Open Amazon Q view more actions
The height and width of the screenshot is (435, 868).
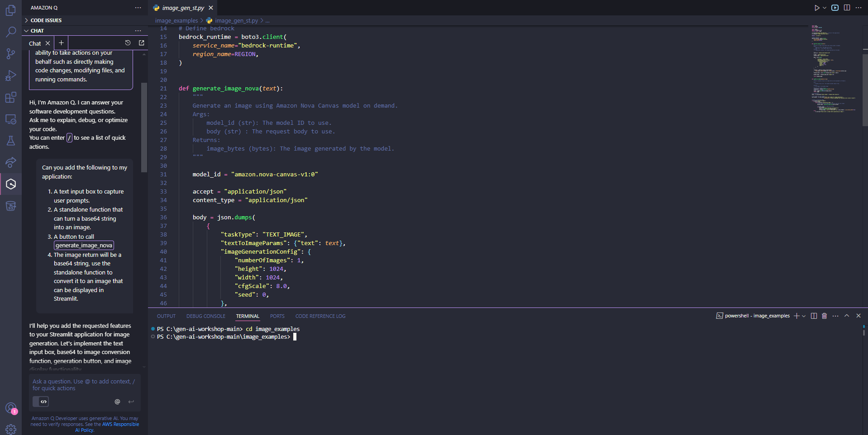coord(138,8)
